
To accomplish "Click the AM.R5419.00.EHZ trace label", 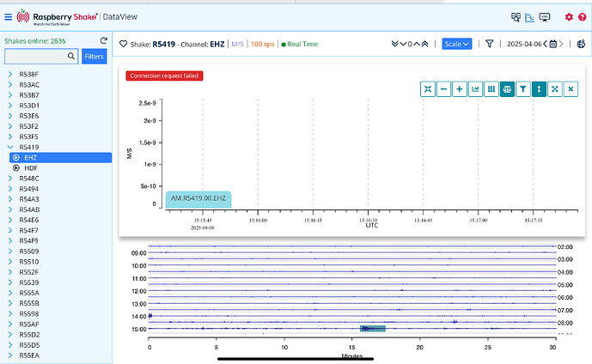I will click(x=198, y=199).
